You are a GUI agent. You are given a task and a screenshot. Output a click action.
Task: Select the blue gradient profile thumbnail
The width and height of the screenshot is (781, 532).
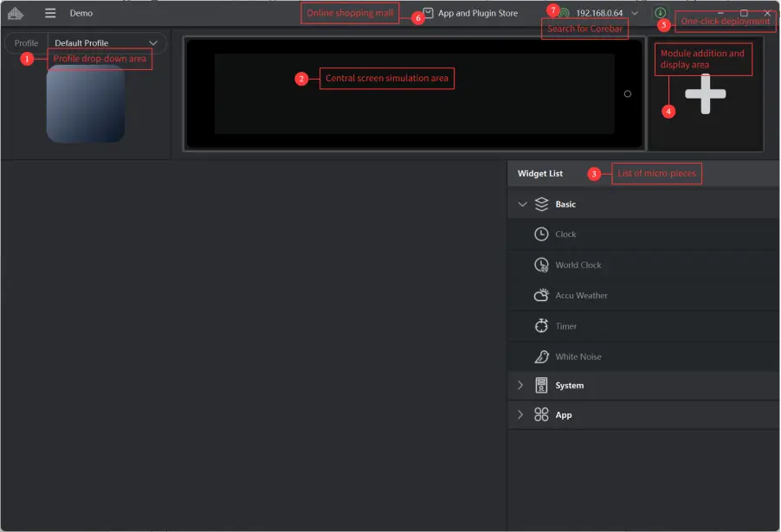click(85, 104)
